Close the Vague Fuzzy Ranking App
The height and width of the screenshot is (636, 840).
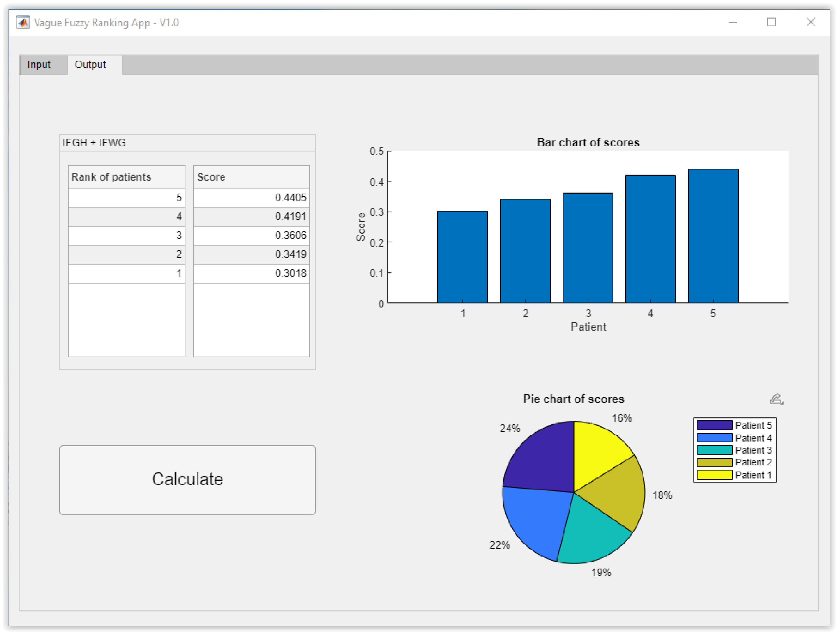pyautogui.click(x=811, y=22)
